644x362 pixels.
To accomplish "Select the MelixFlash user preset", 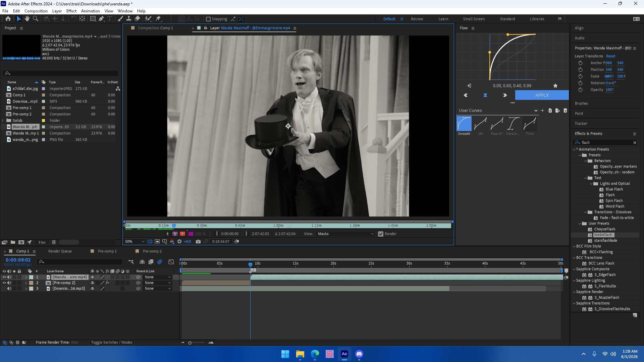I will pyautogui.click(x=603, y=235).
